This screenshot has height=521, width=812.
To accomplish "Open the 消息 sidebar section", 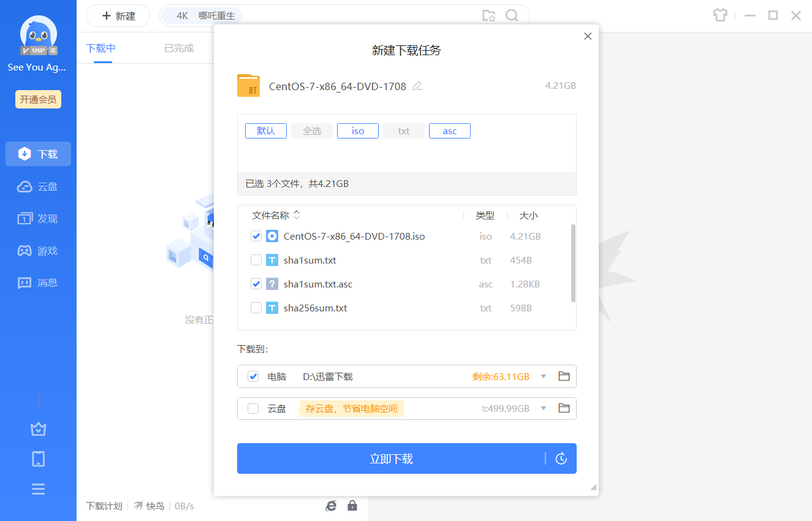I will click(38, 283).
